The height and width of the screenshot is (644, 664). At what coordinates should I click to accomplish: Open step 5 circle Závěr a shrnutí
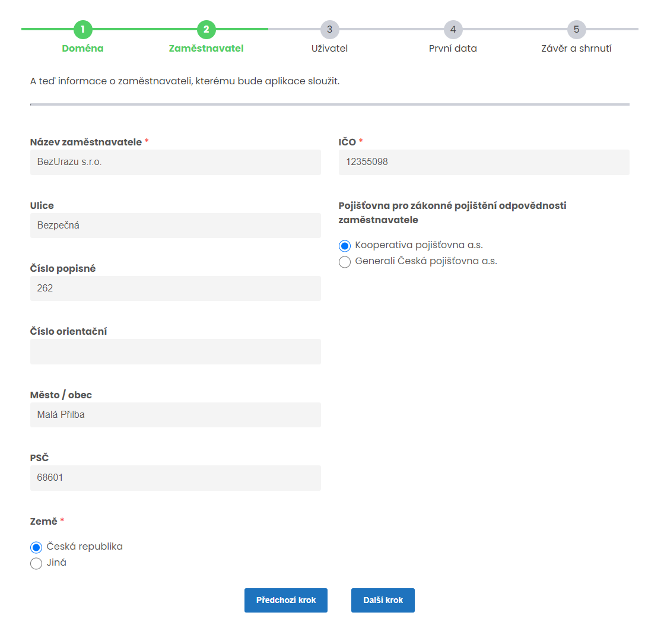point(576,29)
